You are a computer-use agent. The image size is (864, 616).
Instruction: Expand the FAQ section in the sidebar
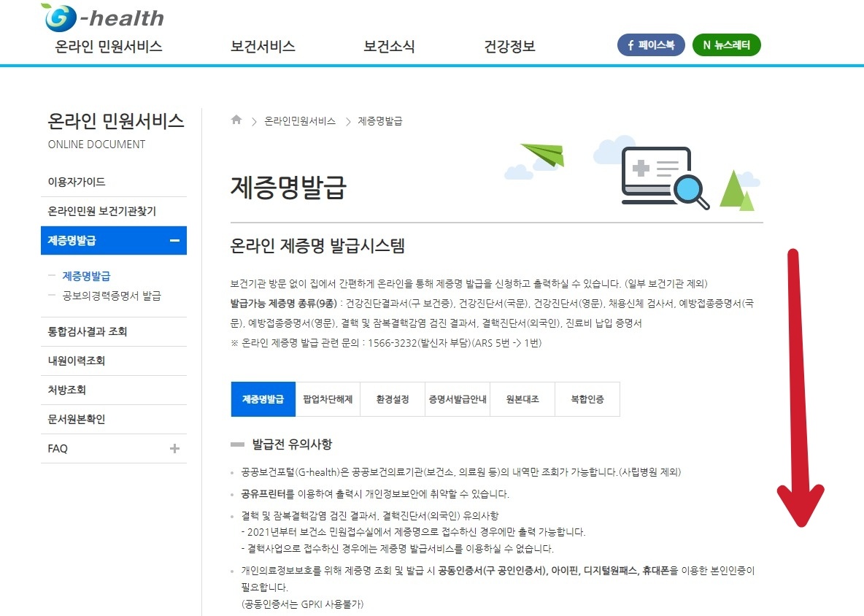point(175,448)
